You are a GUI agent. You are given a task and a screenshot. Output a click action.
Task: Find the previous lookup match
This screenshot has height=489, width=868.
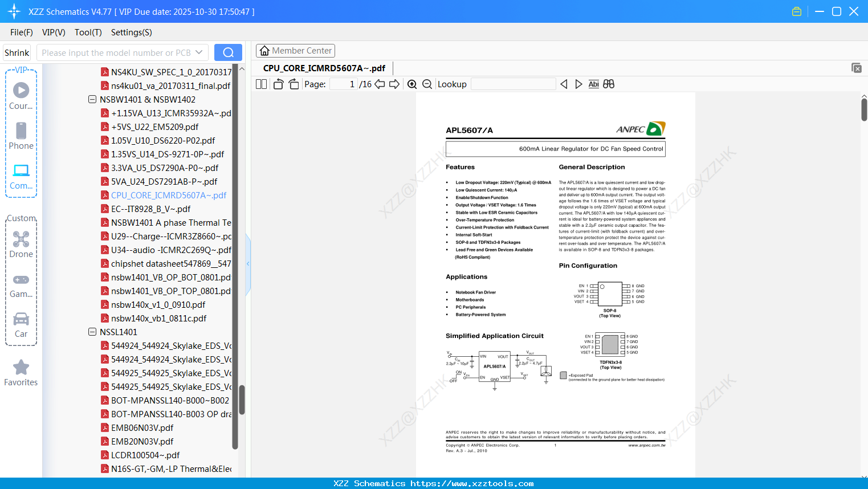(564, 84)
